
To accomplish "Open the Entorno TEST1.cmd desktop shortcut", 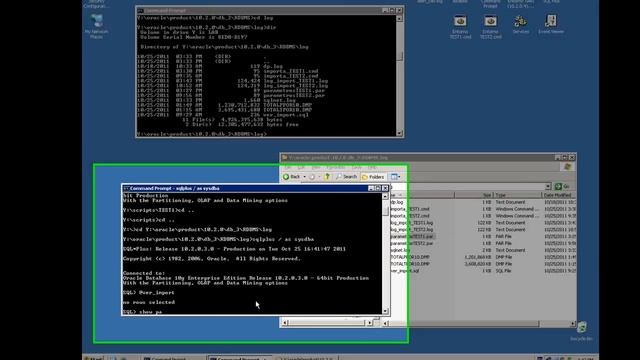I will 460,27.
